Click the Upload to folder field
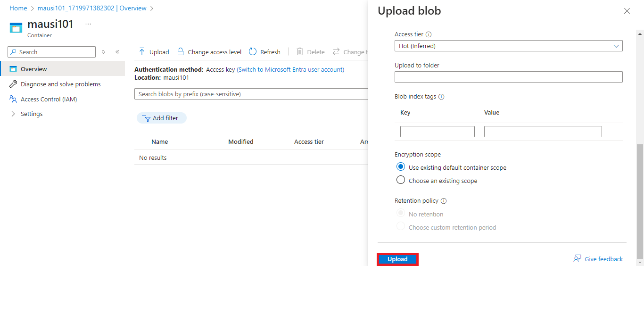The image size is (644, 315). coord(508,77)
